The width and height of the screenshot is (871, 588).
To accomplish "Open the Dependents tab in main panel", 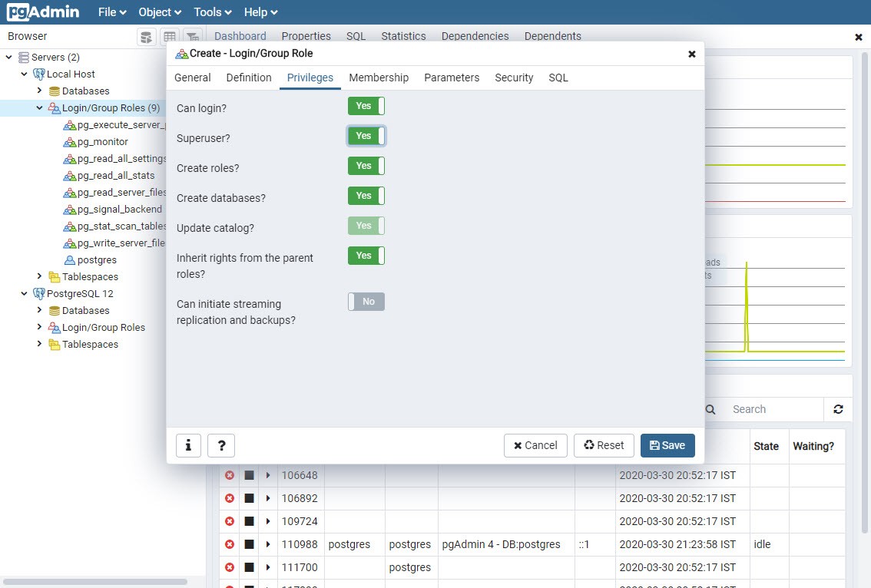I will coord(553,36).
